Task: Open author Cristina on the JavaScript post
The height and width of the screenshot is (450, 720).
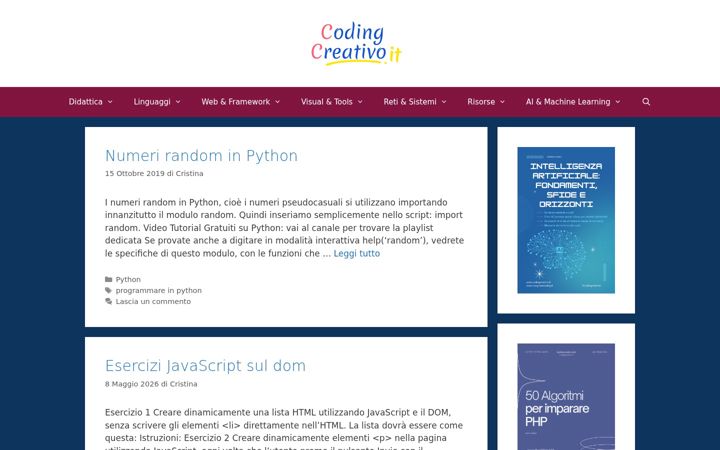Action: click(x=183, y=384)
